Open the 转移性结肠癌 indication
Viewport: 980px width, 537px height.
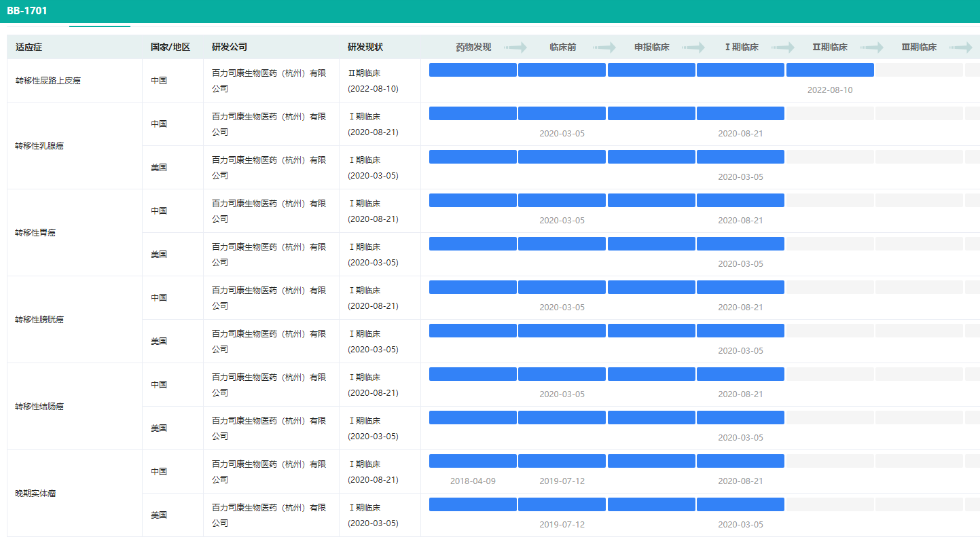coord(39,407)
